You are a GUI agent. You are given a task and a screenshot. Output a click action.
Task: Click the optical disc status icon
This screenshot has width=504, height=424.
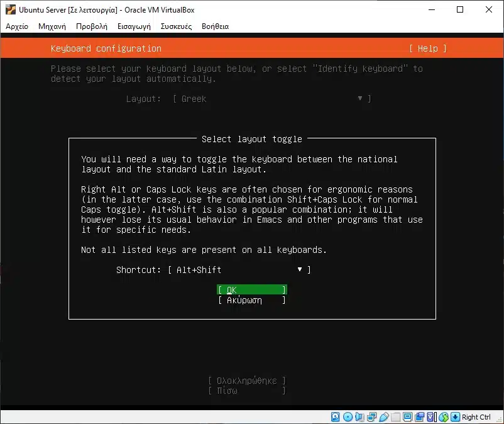(348, 417)
